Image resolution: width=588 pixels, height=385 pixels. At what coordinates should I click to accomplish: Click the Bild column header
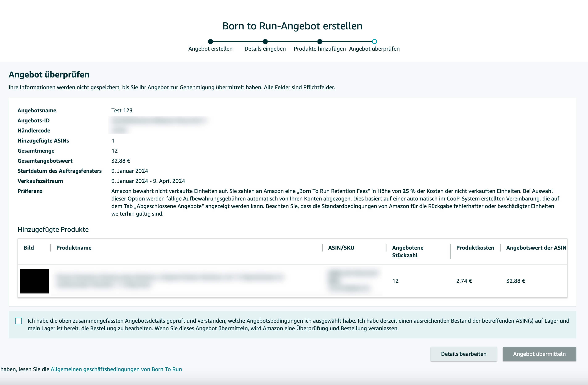click(29, 248)
